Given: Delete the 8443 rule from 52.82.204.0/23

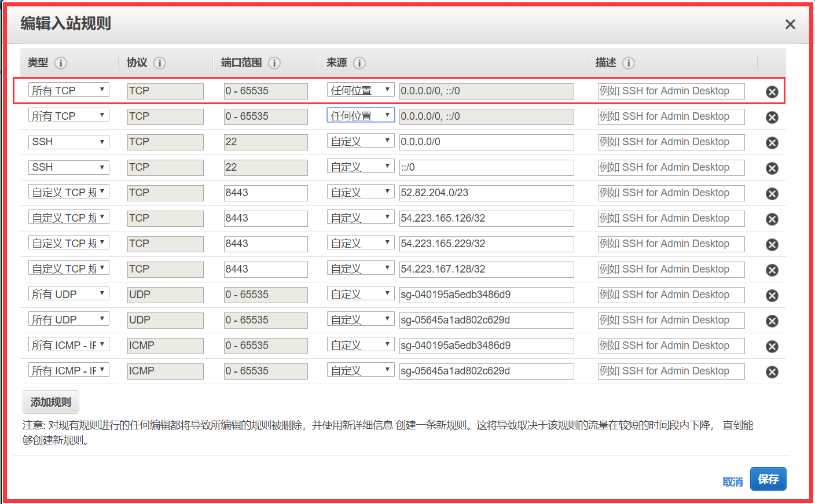Looking at the screenshot, I should tap(772, 193).
